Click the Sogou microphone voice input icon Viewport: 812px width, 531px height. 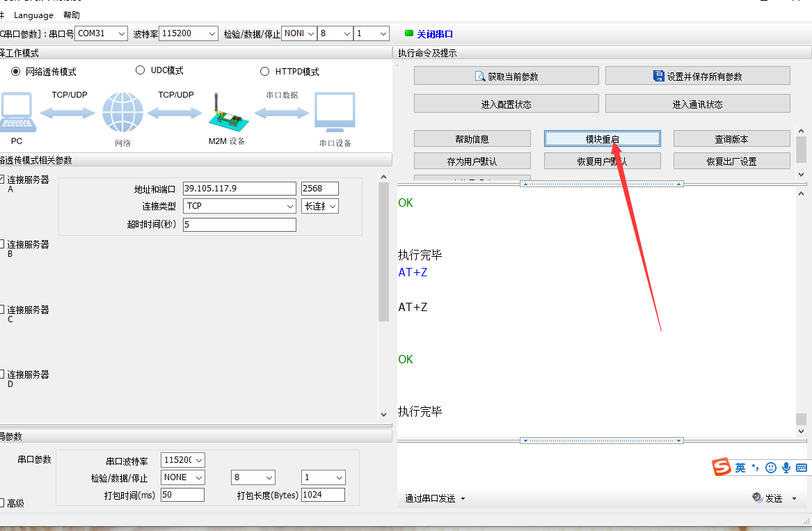coord(786,468)
